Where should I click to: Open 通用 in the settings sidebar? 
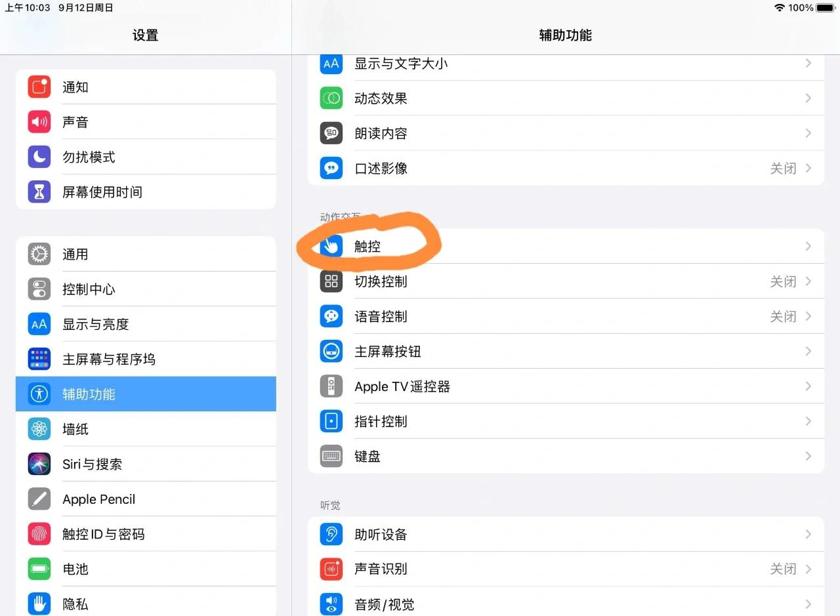click(x=75, y=254)
